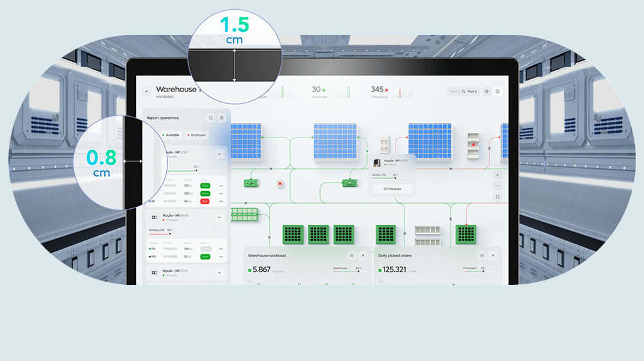Collapse the first Houlix robot card chevron

[219, 154]
